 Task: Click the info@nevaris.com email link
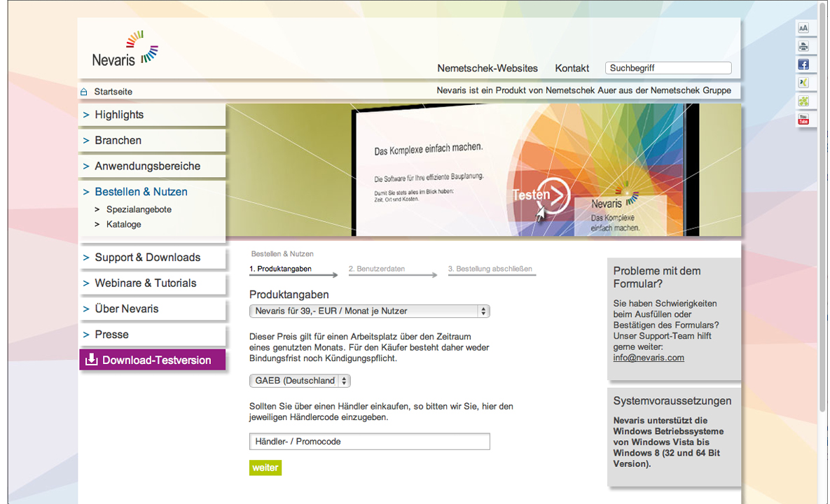[649, 358]
